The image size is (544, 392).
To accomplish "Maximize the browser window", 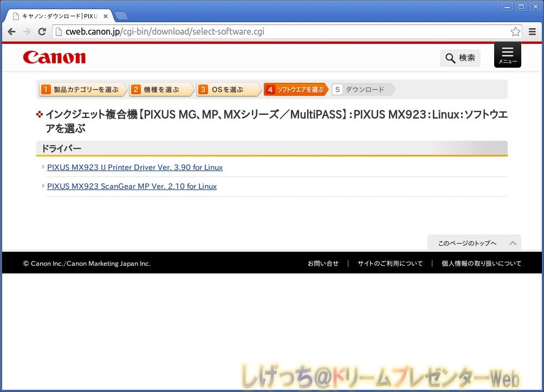I will click(x=521, y=6).
